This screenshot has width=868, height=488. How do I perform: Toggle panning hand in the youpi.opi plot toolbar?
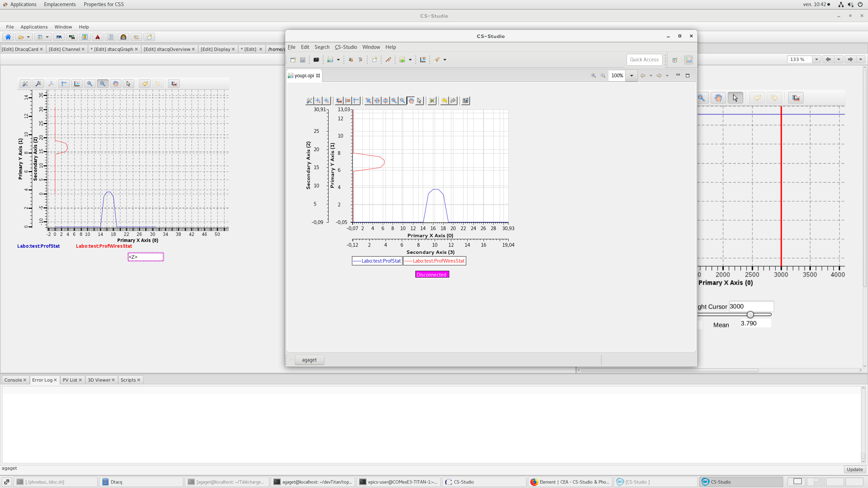411,101
